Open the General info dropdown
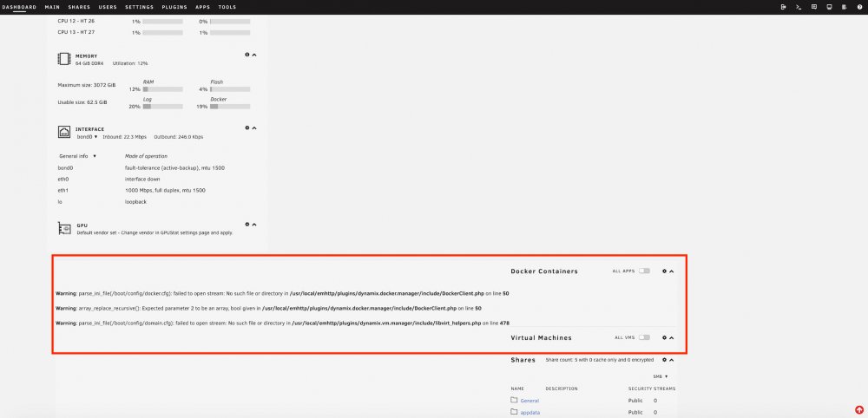 pyautogui.click(x=78, y=156)
